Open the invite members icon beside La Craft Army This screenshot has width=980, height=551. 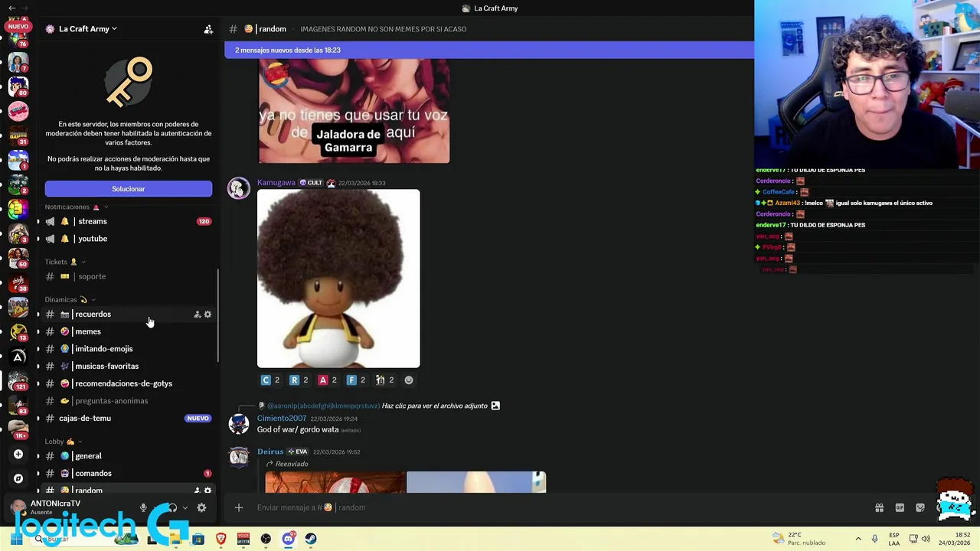[208, 29]
